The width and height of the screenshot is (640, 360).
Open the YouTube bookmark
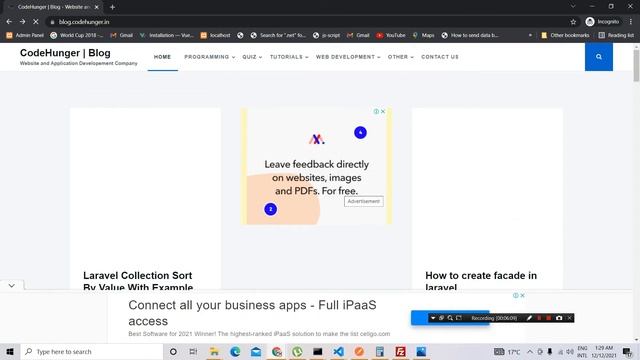[391, 36]
